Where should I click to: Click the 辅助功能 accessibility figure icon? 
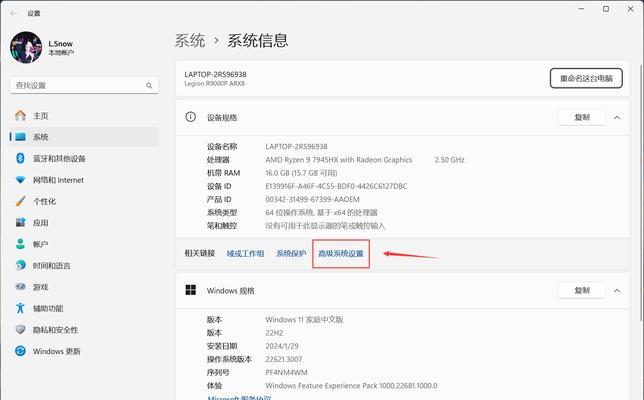[20, 308]
